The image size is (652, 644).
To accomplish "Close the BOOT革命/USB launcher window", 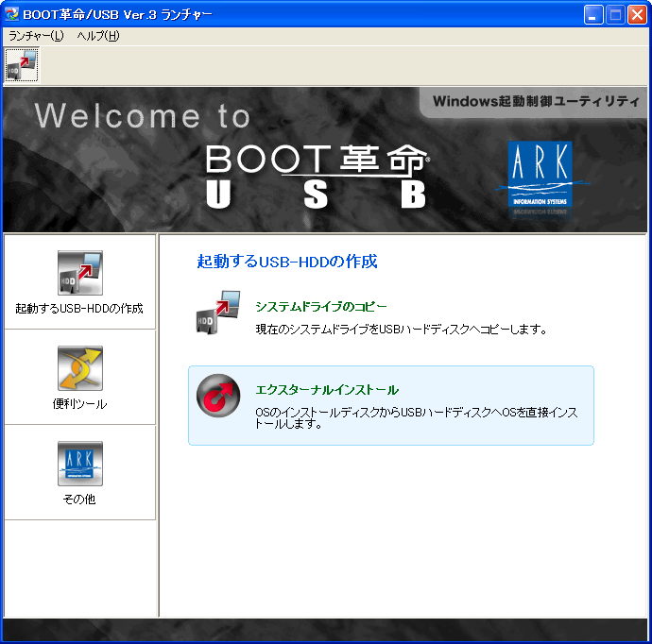I will coord(638,14).
